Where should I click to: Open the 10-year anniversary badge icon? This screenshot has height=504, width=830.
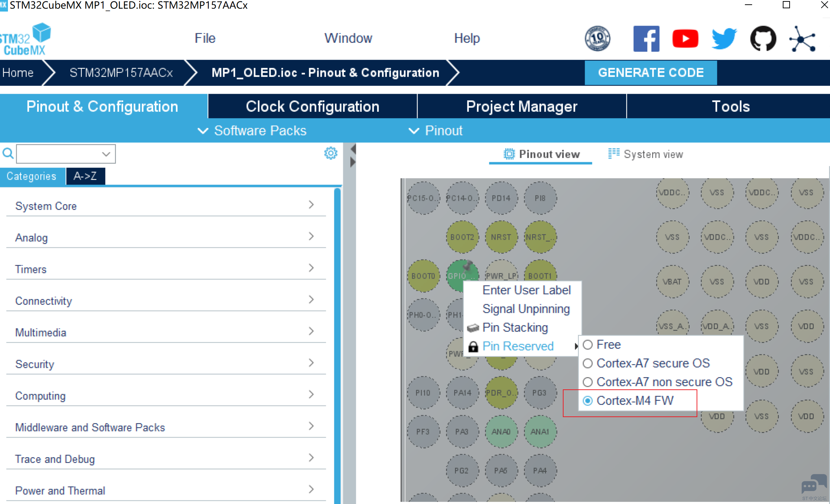pos(597,38)
